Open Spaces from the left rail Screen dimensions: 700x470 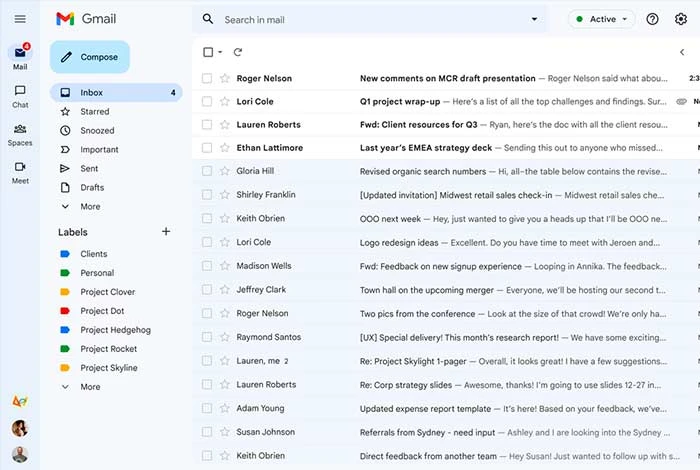pos(20,133)
